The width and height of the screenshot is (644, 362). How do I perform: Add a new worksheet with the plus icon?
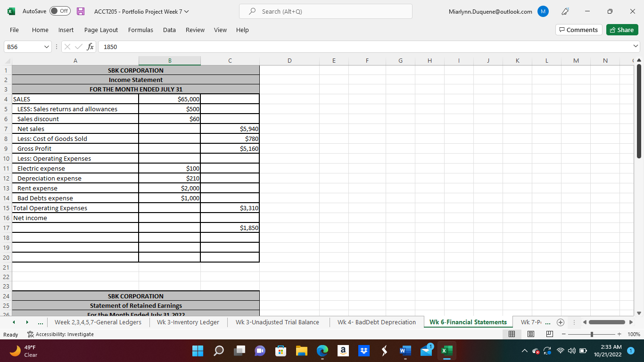point(560,322)
